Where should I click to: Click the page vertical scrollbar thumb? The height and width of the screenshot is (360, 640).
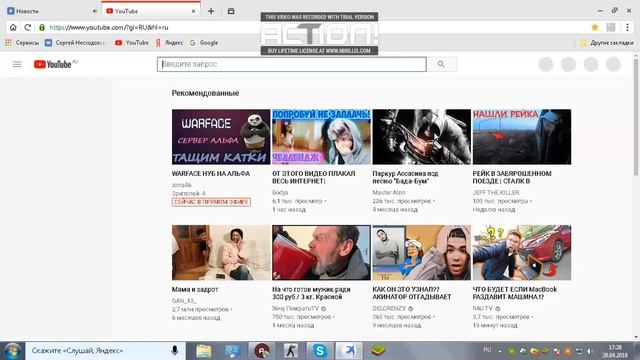(636, 116)
